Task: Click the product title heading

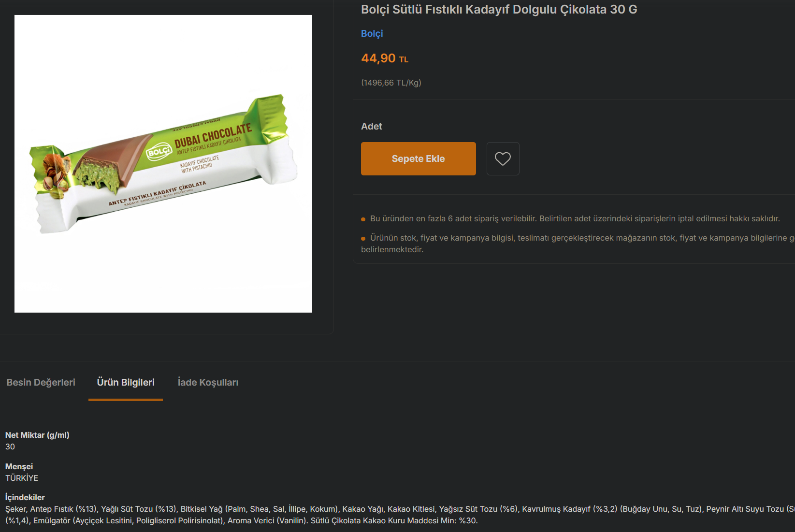Action: 499,9
